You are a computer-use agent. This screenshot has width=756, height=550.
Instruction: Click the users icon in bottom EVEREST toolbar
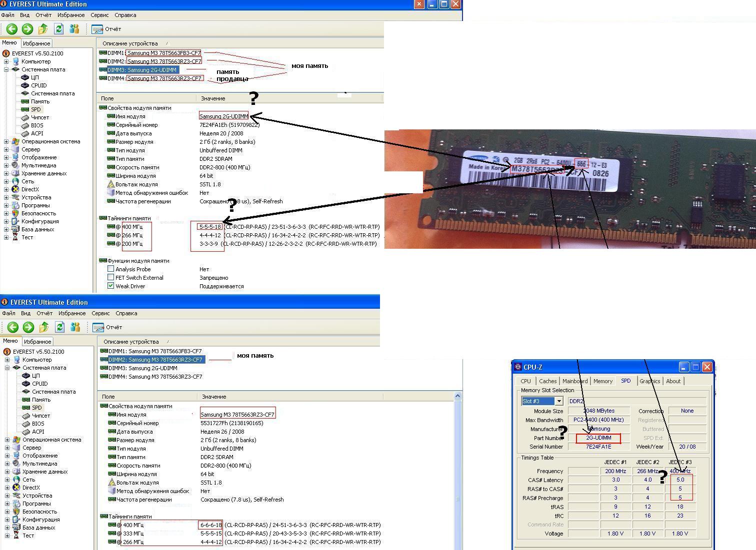coord(75,327)
